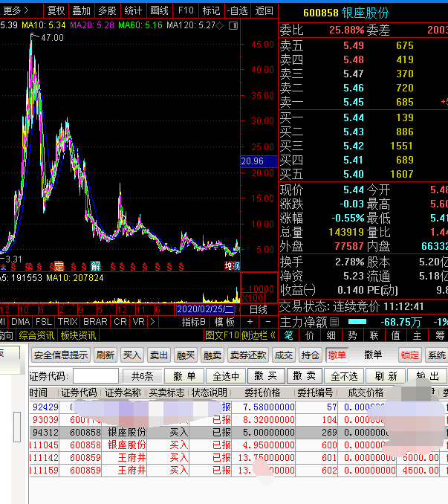Select 笔 tick tab
The height and width of the screenshot is (504, 448).
pos(288,335)
